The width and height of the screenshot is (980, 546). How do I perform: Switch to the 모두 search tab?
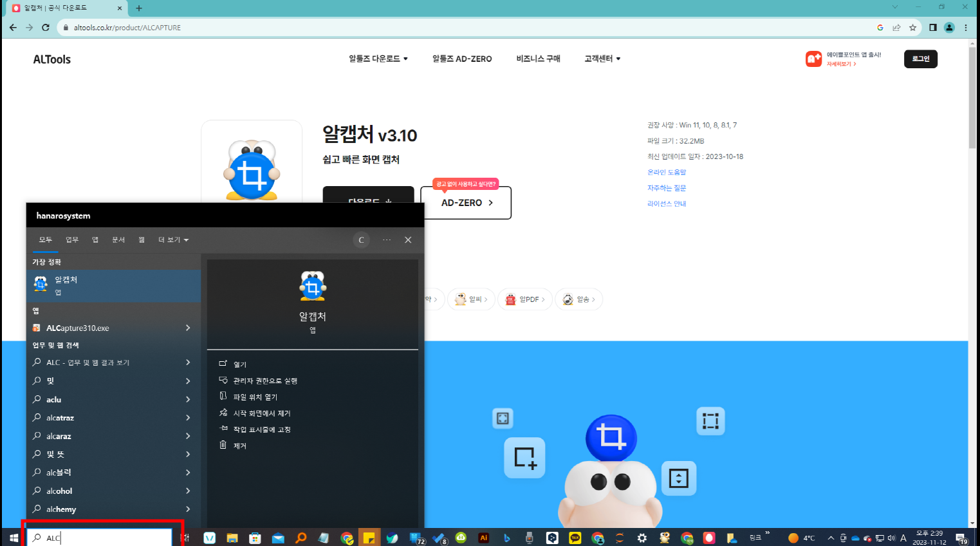[45, 240]
